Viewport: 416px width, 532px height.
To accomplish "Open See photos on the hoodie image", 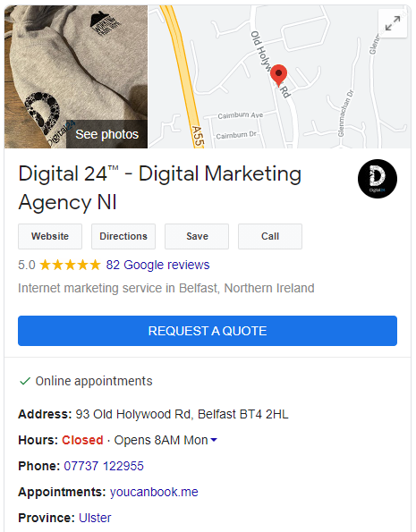I will click(x=107, y=134).
